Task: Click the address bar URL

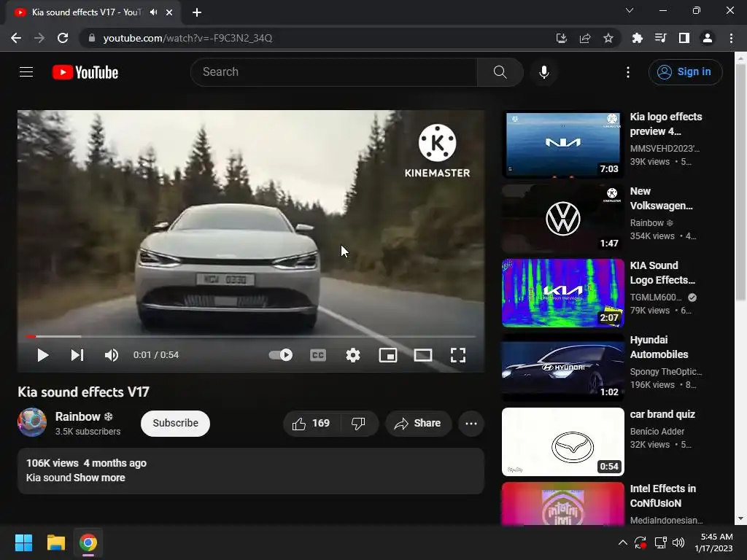Action: pos(187,38)
